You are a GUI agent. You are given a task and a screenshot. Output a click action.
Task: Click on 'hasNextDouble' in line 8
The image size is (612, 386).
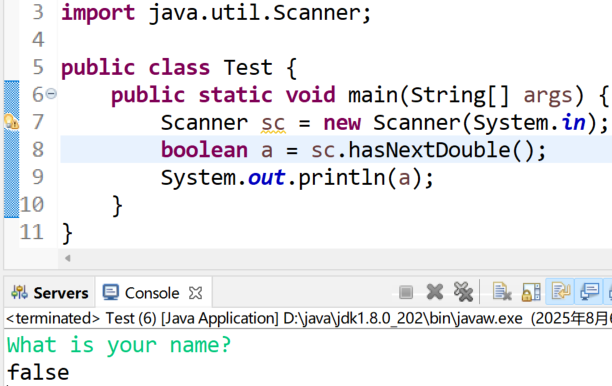(x=429, y=150)
